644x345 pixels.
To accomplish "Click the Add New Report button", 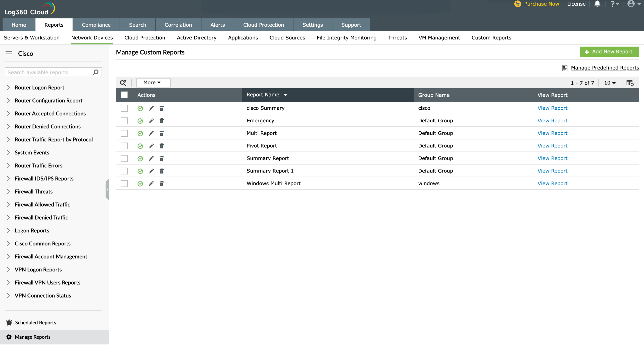I will point(610,52).
